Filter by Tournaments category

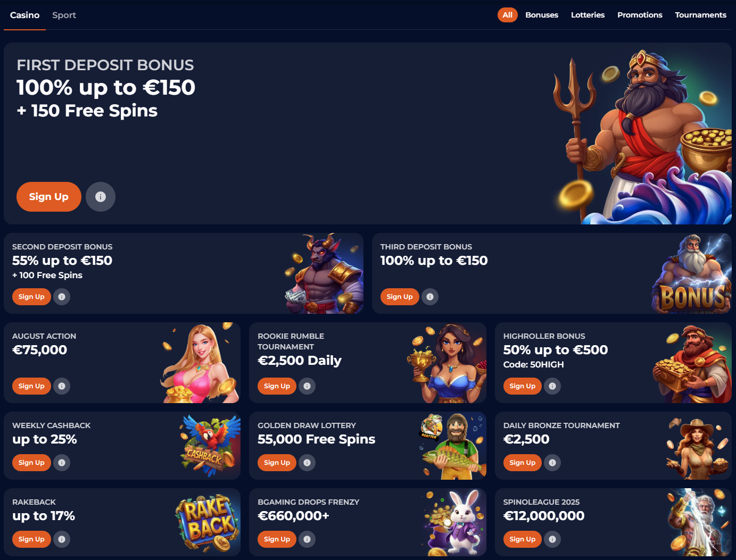pyautogui.click(x=700, y=15)
